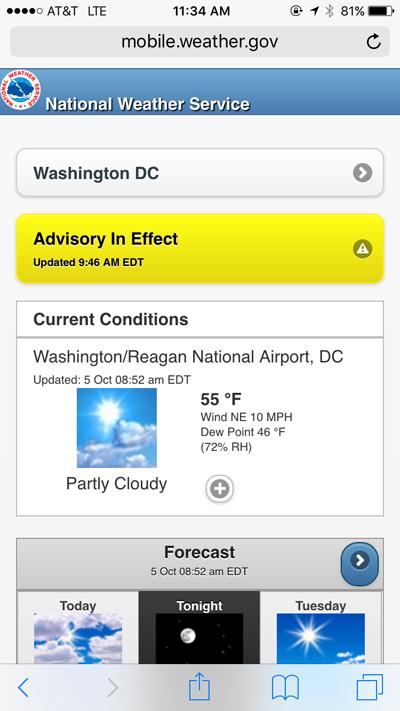
Task: Open the full forecast with blue arrow button
Action: click(x=360, y=564)
